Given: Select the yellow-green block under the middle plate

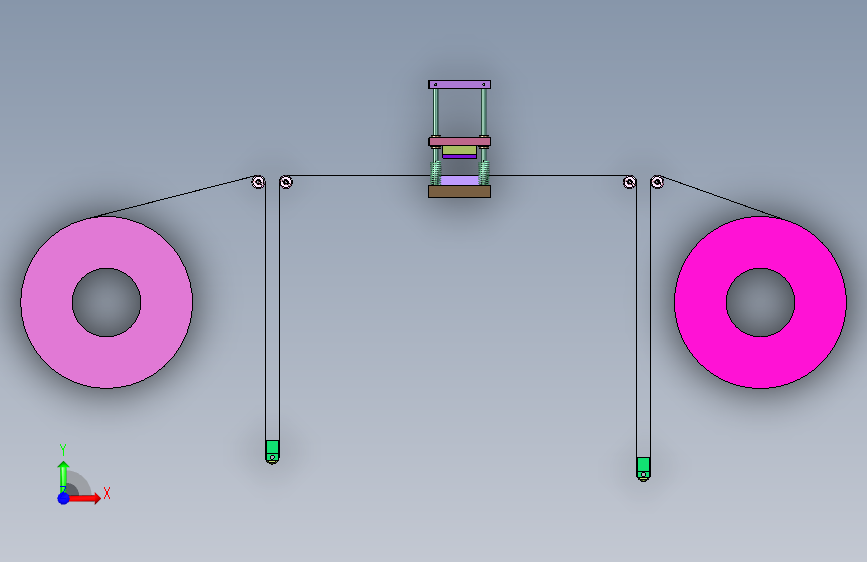Looking at the screenshot, I should 459,150.
